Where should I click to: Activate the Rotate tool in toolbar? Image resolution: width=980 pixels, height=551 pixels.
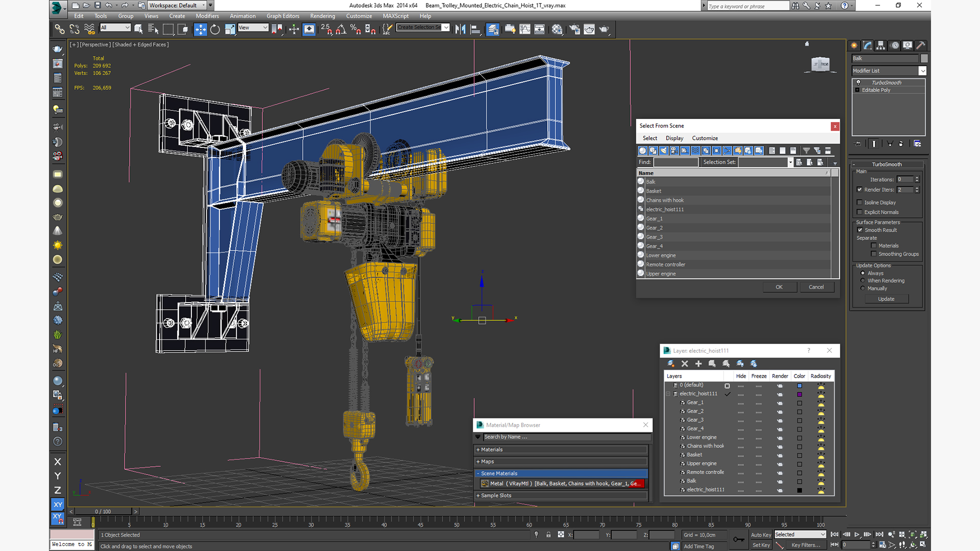(215, 30)
